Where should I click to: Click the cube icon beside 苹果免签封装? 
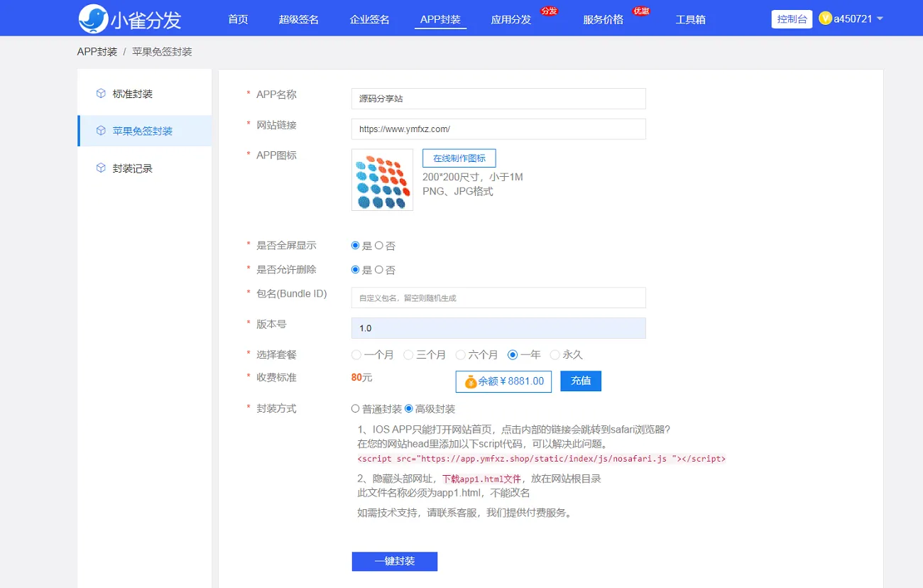pyautogui.click(x=101, y=131)
